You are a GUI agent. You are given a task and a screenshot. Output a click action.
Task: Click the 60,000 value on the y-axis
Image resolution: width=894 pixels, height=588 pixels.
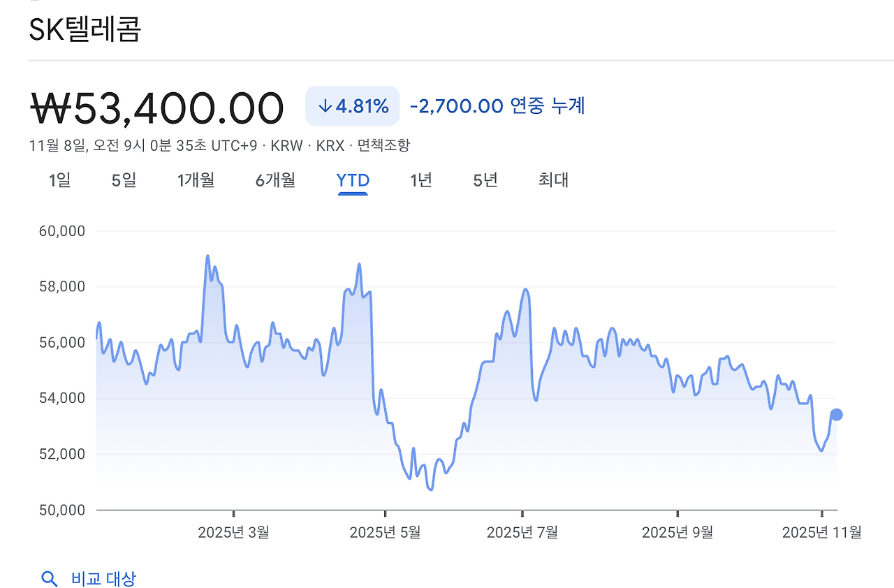pyautogui.click(x=63, y=231)
